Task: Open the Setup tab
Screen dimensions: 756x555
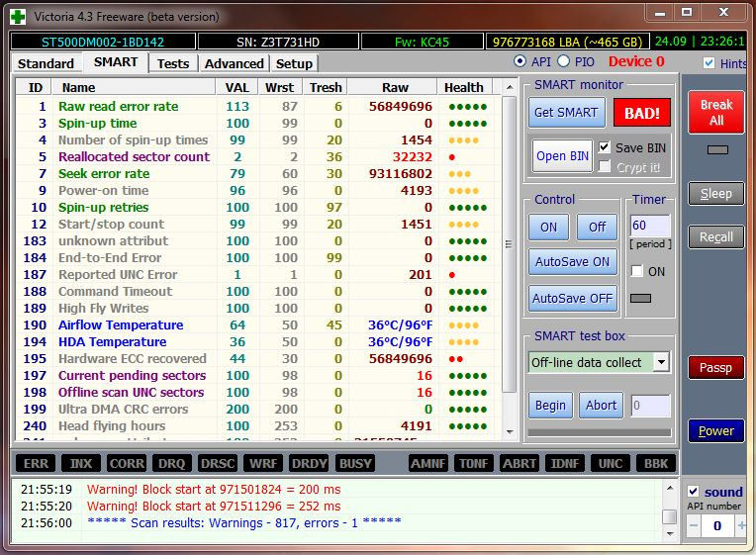Action: click(x=294, y=63)
